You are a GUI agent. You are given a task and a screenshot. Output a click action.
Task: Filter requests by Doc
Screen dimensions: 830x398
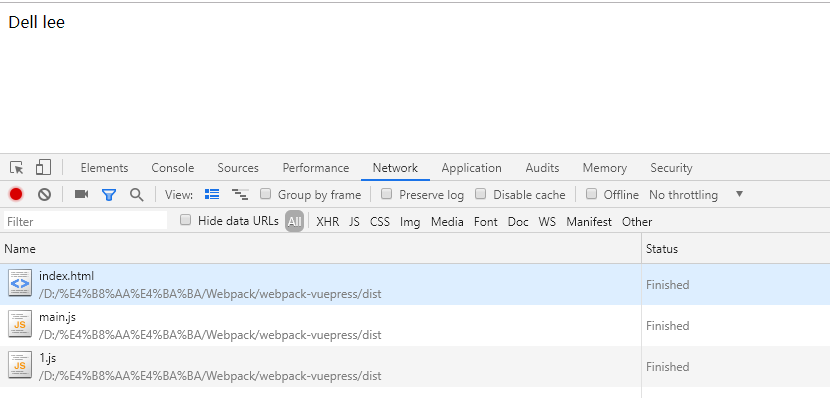tap(518, 222)
